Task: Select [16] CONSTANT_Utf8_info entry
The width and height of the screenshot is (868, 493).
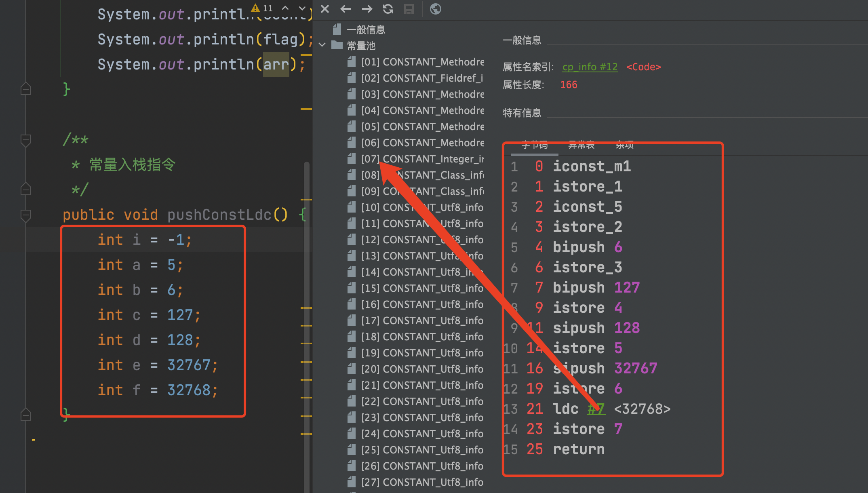Action: (415, 304)
